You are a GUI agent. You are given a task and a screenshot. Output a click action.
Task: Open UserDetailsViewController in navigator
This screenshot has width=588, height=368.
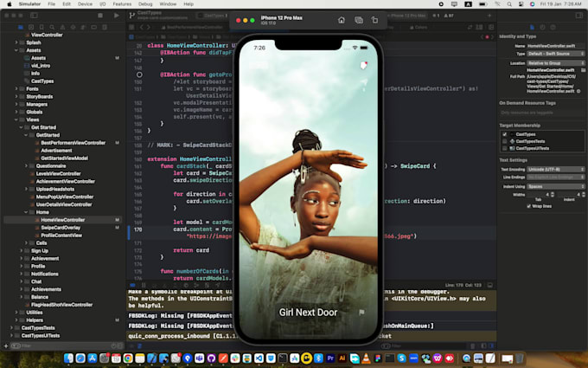tap(64, 204)
